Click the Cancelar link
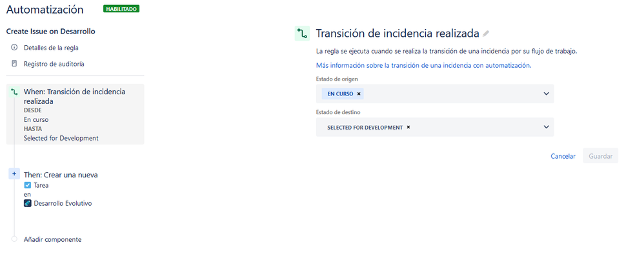 tap(563, 156)
